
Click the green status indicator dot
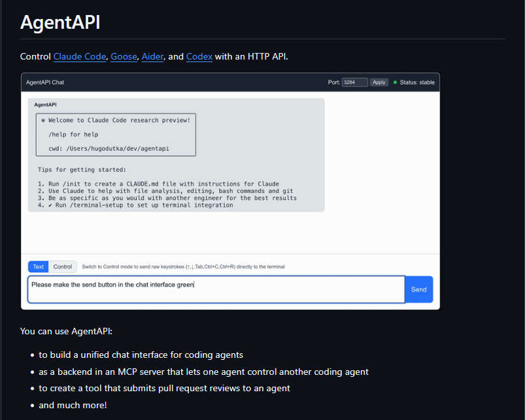point(395,82)
